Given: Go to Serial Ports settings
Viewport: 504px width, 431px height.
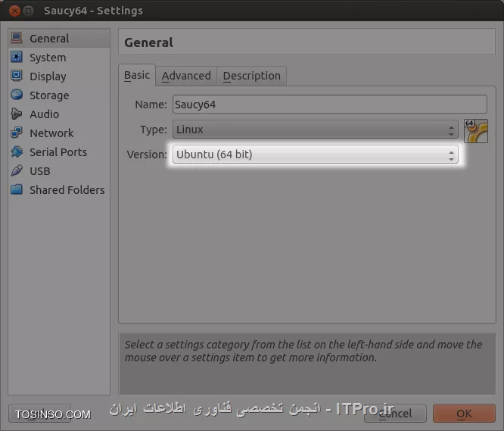Looking at the screenshot, I should [59, 151].
